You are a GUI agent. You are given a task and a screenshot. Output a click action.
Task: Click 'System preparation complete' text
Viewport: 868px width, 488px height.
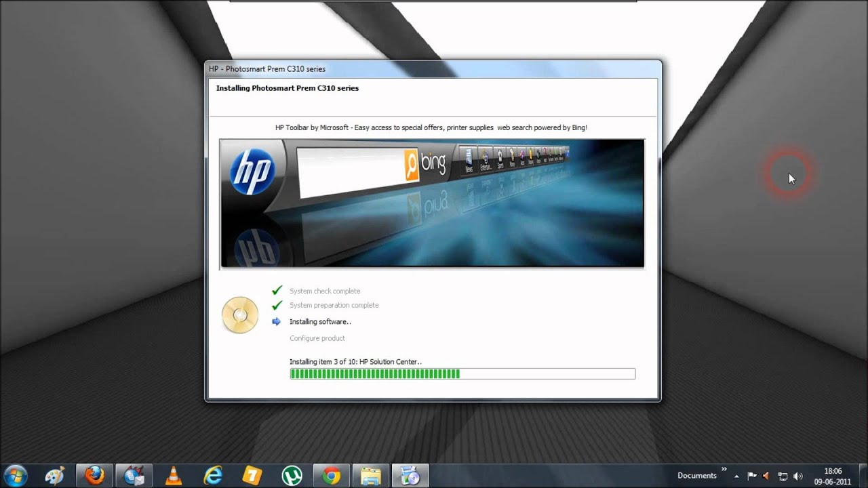334,305
